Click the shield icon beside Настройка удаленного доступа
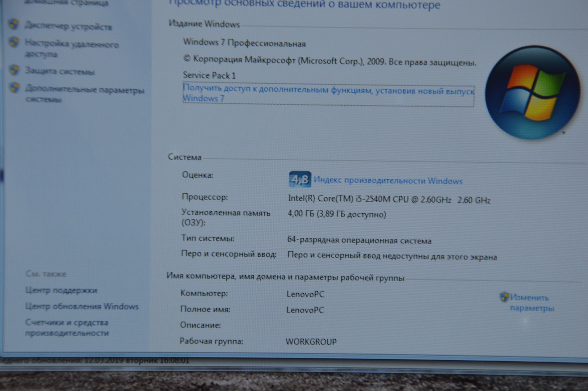 14,42
